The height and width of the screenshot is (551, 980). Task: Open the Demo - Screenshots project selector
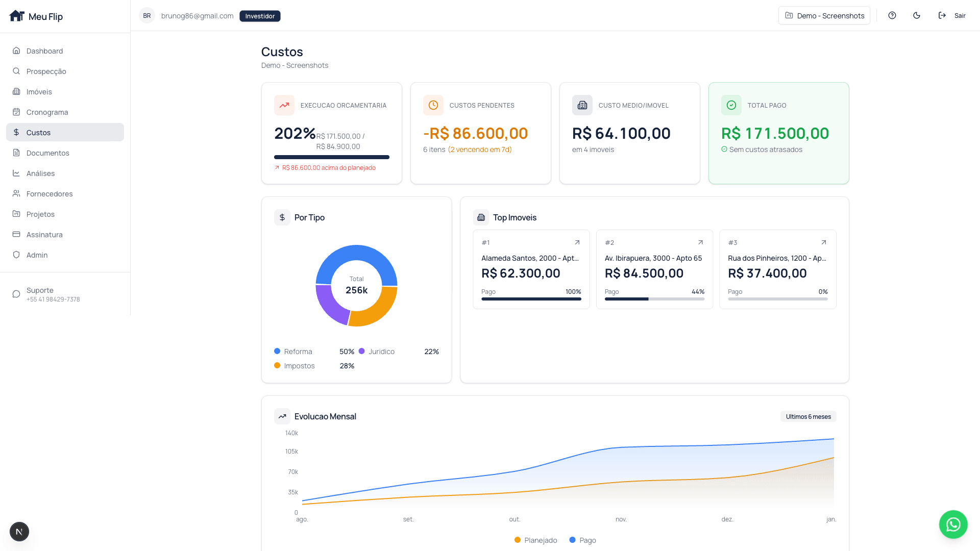pos(824,16)
